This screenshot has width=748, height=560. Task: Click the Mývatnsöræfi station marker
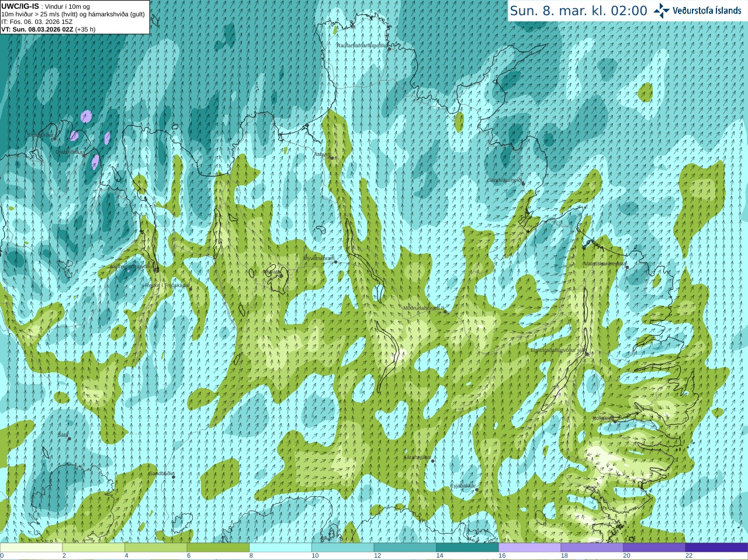[x=335, y=261]
